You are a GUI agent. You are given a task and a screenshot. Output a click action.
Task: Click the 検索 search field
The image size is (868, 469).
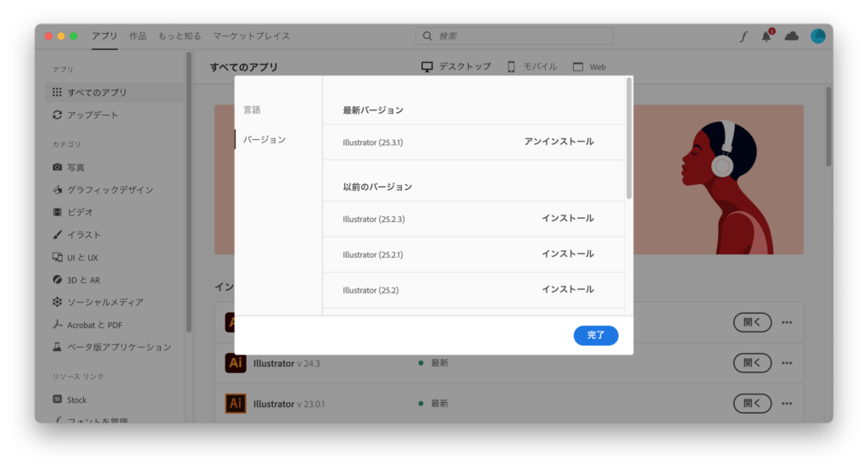click(x=515, y=36)
